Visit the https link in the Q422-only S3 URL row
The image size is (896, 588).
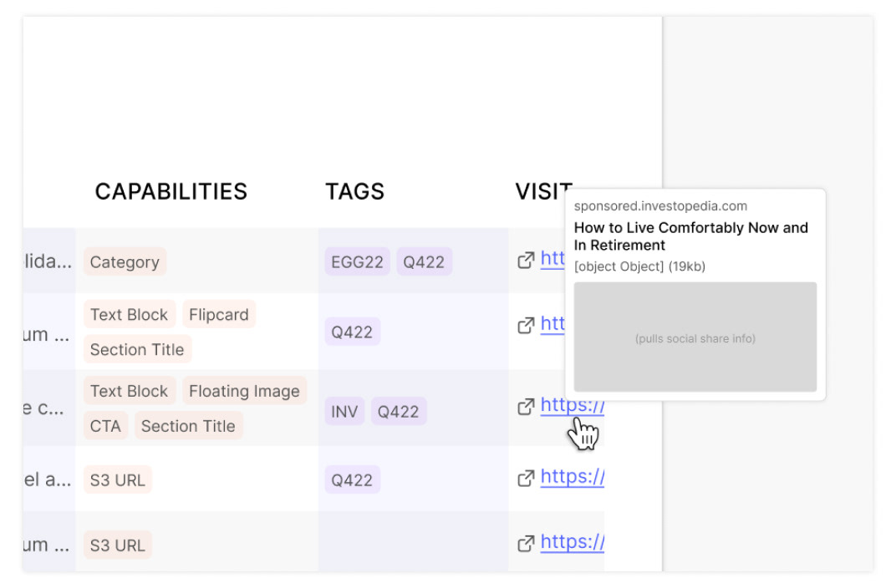(572, 477)
